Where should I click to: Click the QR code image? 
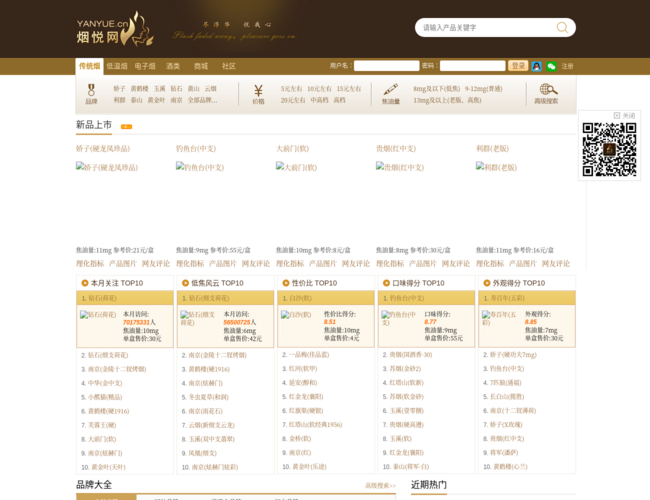tap(609, 149)
